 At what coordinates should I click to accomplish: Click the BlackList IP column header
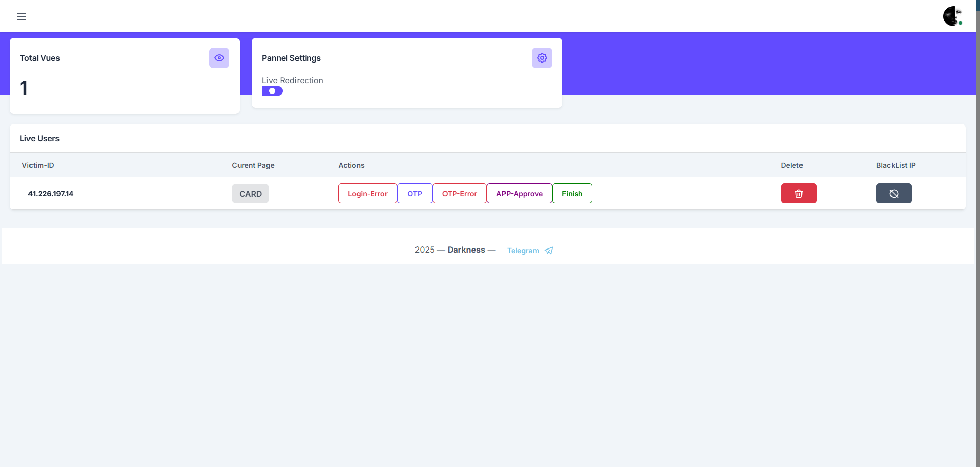896,165
